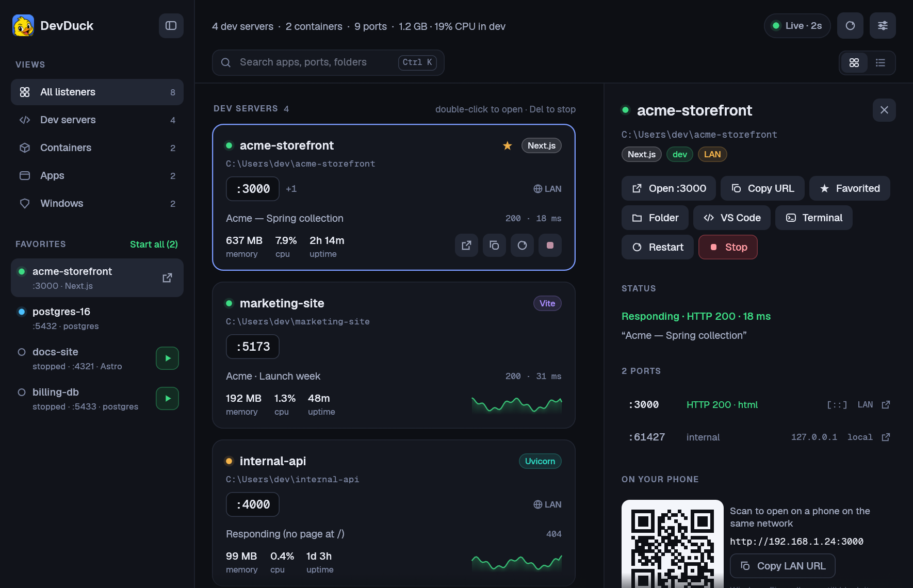The image size is (913, 588).
Task: Click the Restart button in the details panel
Action: pyautogui.click(x=658, y=247)
